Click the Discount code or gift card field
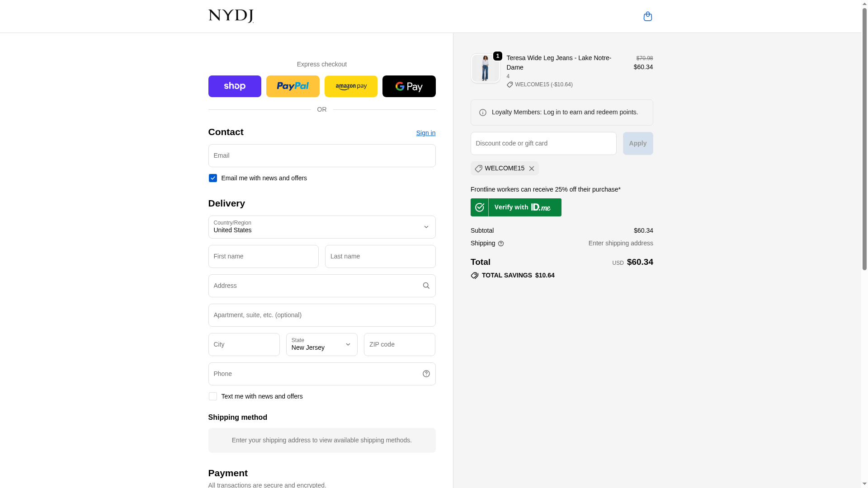The height and width of the screenshot is (488, 868). click(x=543, y=143)
